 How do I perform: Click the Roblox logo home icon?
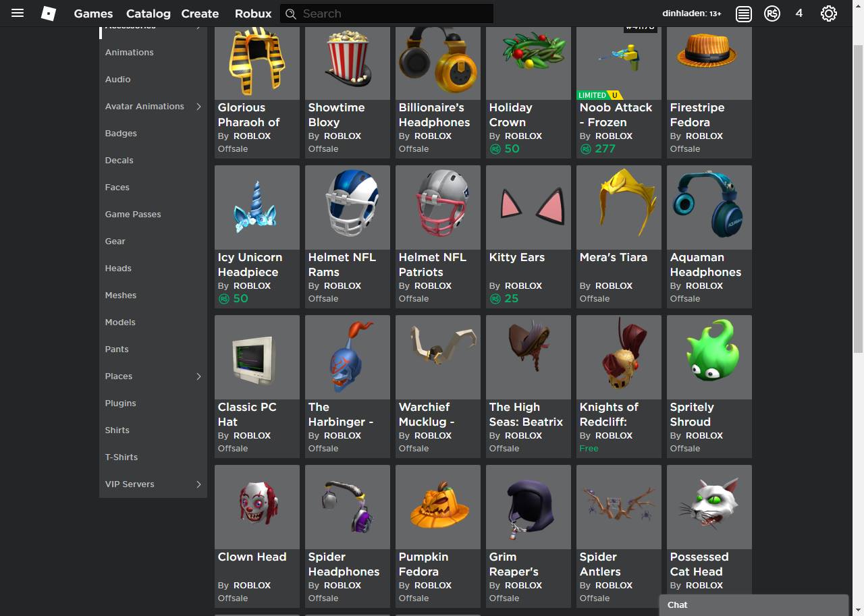[x=49, y=13]
